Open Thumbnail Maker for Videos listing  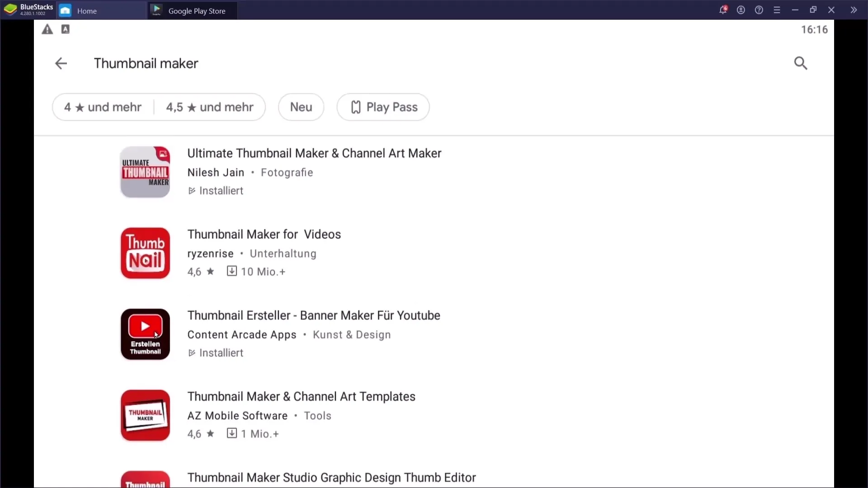point(264,235)
